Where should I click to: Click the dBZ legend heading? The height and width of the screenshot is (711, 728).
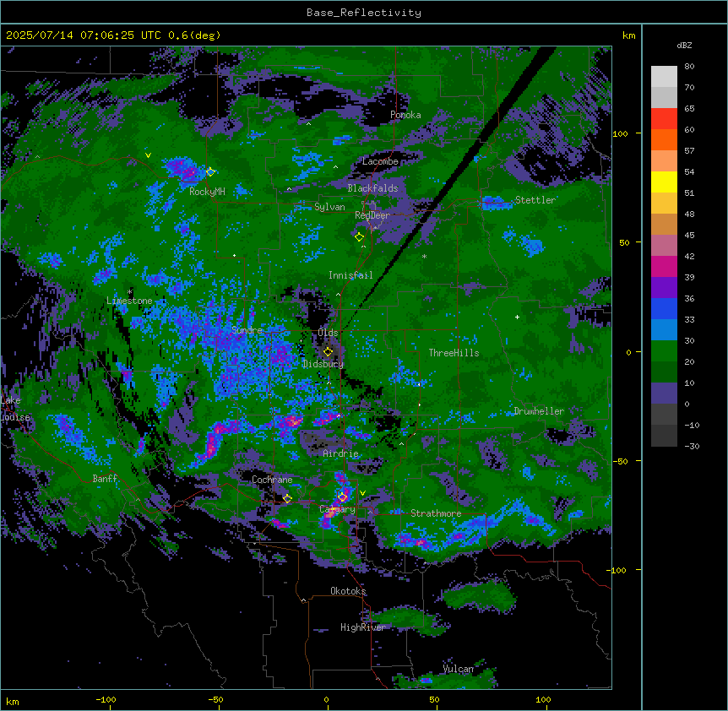coord(684,46)
